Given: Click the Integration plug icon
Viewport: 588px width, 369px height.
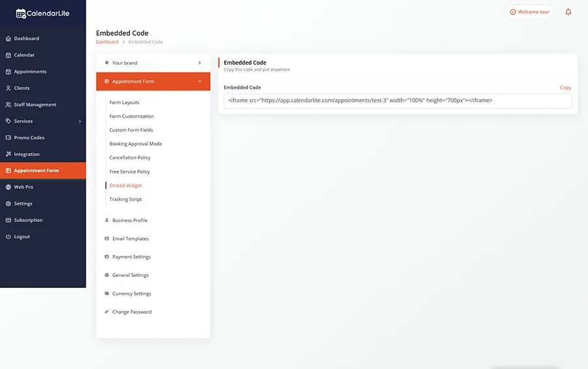Looking at the screenshot, I should tap(8, 154).
